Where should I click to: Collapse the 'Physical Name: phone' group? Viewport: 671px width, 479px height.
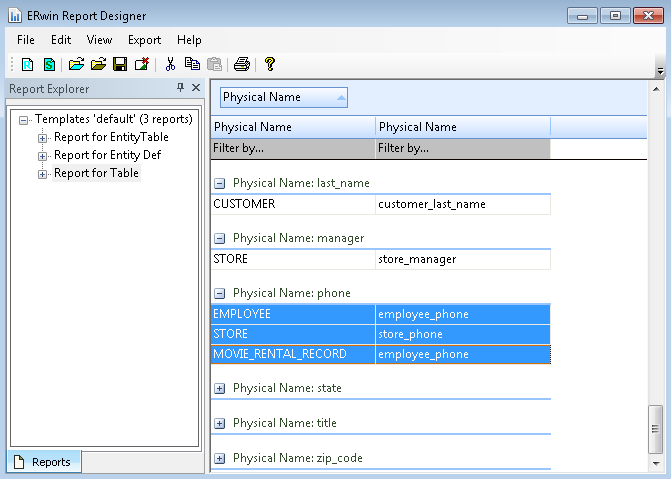tap(220, 294)
